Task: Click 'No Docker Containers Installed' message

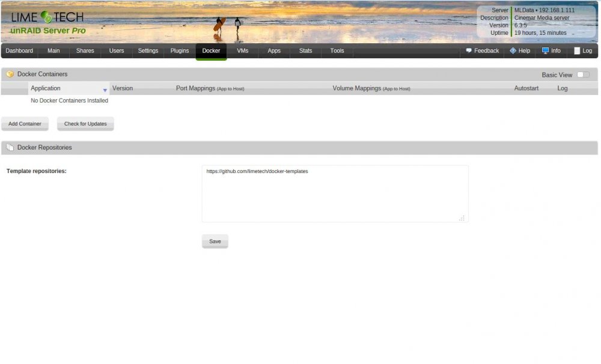Action: (69, 100)
